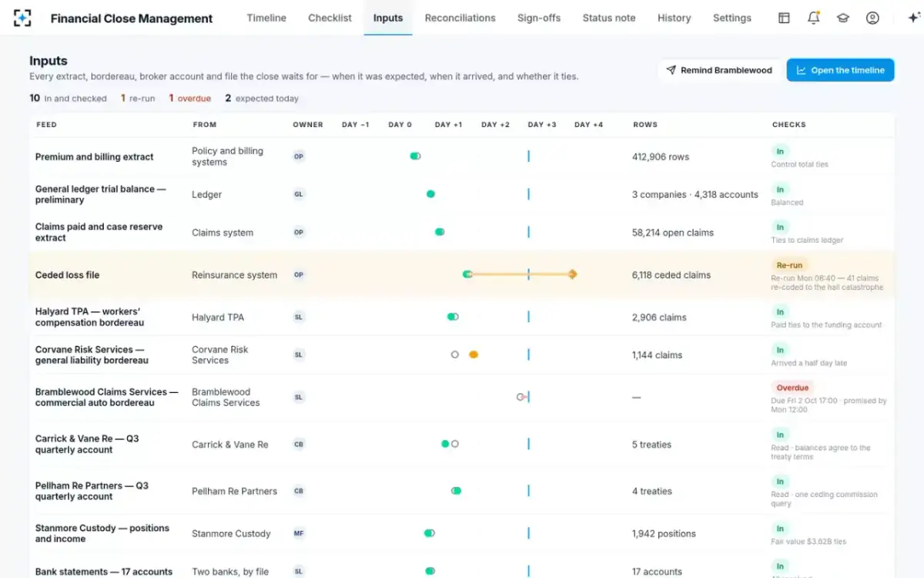
Task: Select the Status note tab
Action: coord(609,18)
